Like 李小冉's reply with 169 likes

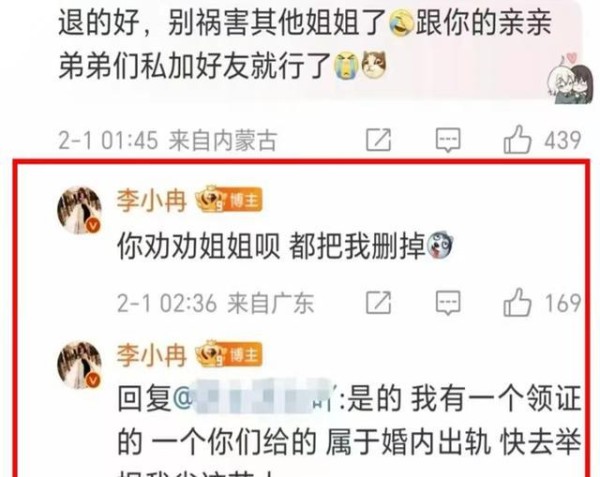coord(517,302)
